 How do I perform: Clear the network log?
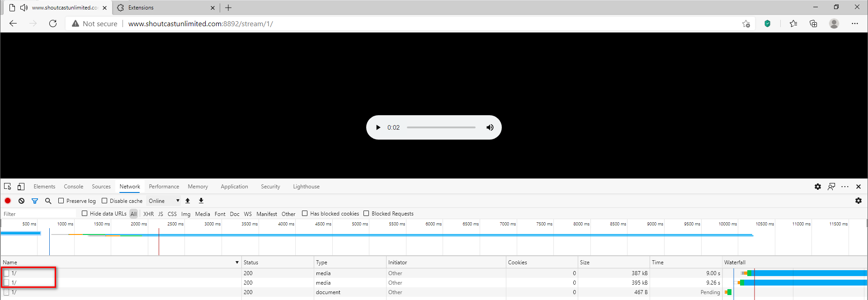(21, 201)
